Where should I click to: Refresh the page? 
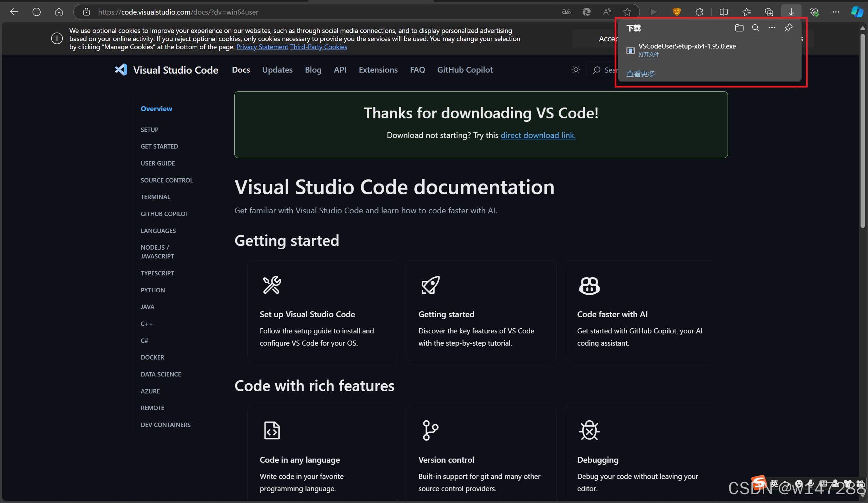[x=37, y=12]
